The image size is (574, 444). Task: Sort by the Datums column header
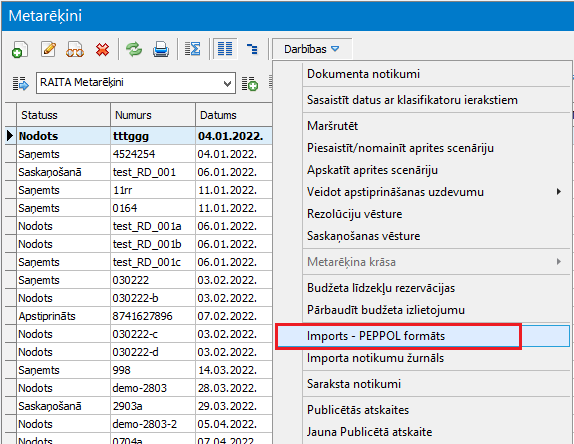click(x=234, y=115)
